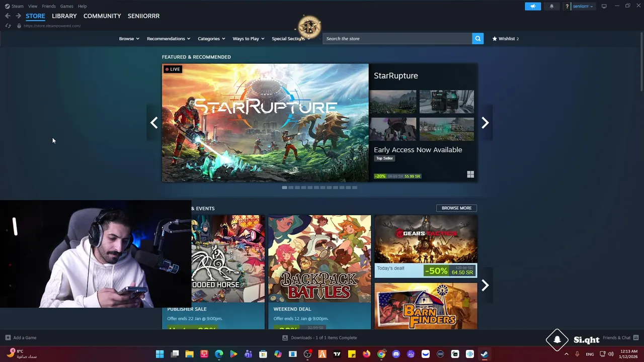This screenshot has width=644, height=362.
Task: Open the Friends menu
Action: (x=49, y=6)
